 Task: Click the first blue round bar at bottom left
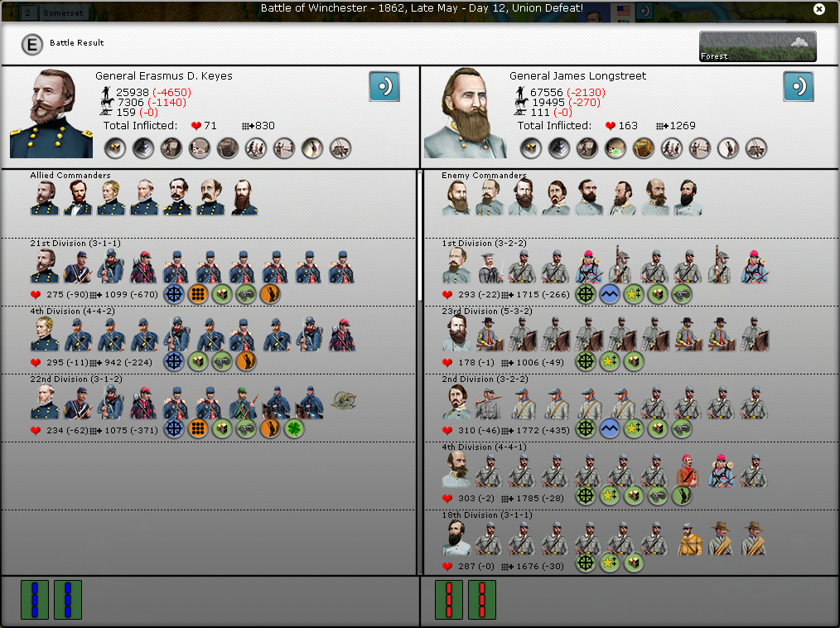click(35, 600)
